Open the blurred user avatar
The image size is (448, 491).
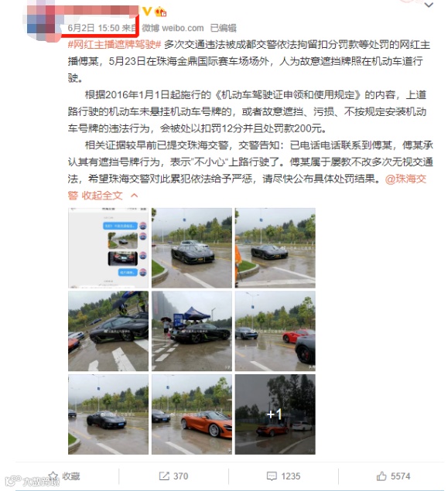click(x=43, y=22)
